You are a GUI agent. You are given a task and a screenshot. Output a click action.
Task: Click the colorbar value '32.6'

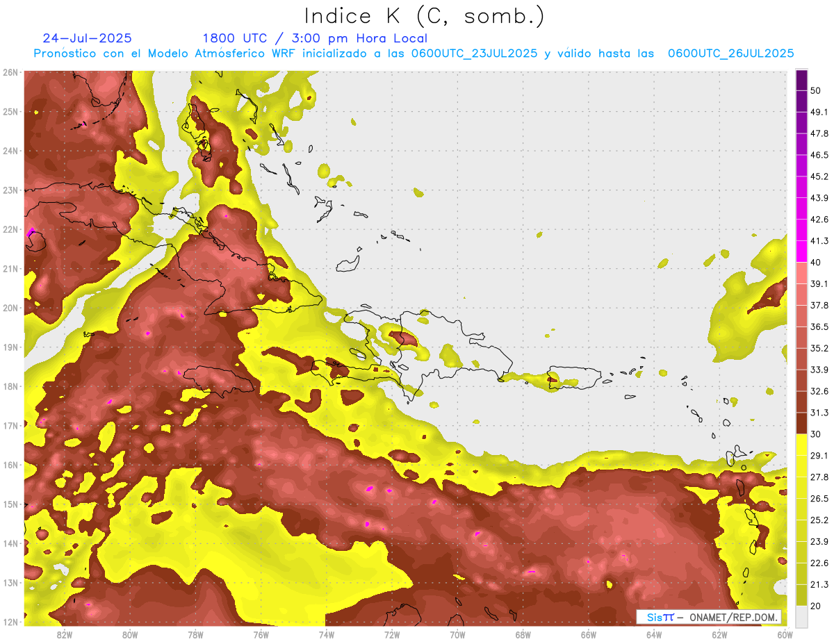coord(819,391)
